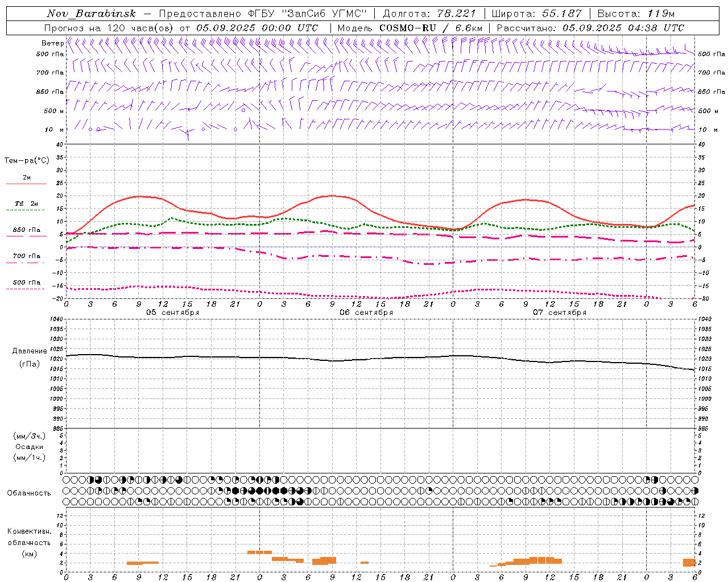Viewport: 728px width, 582px height.
Task: Click the '10 м' wind level label on left
Action: pyautogui.click(x=55, y=130)
